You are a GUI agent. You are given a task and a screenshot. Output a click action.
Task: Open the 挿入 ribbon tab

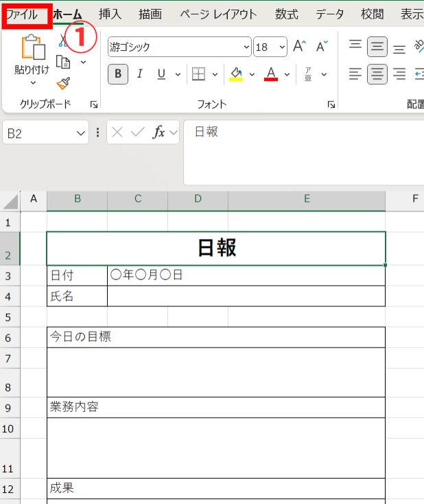tap(110, 14)
